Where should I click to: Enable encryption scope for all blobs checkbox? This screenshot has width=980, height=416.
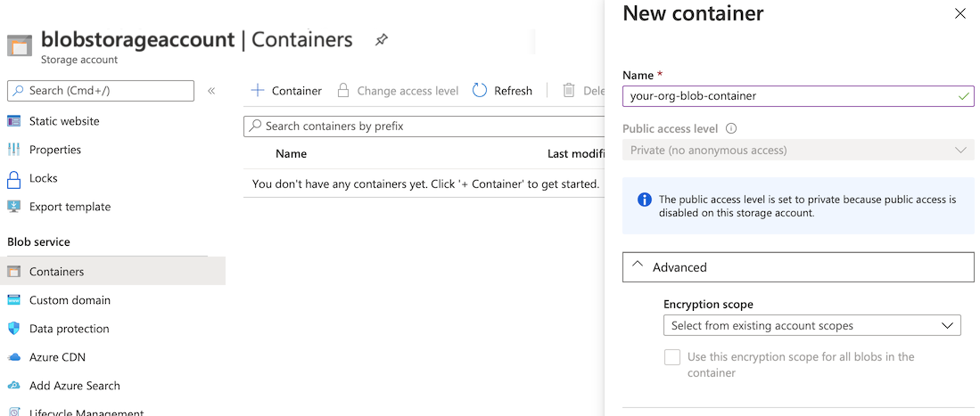click(x=672, y=357)
